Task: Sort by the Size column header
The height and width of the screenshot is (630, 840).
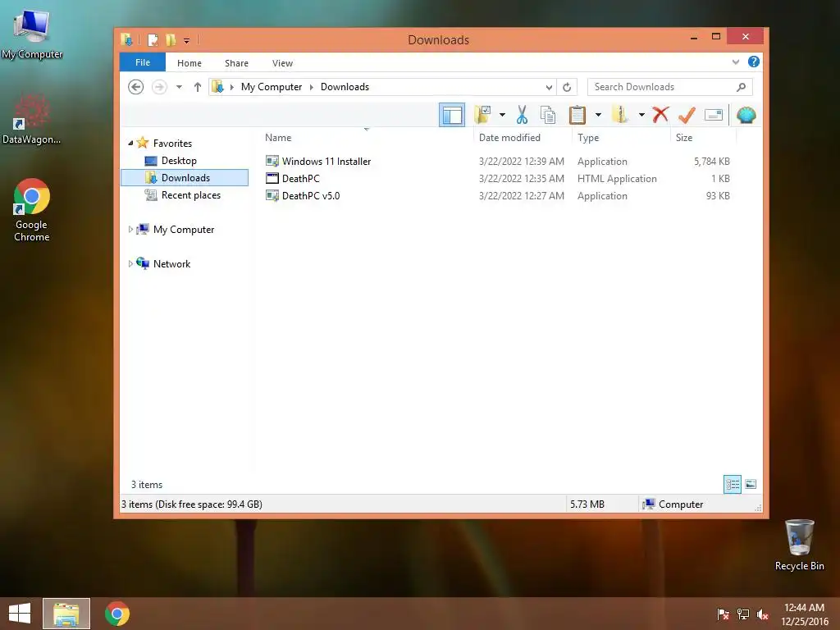Action: [684, 138]
